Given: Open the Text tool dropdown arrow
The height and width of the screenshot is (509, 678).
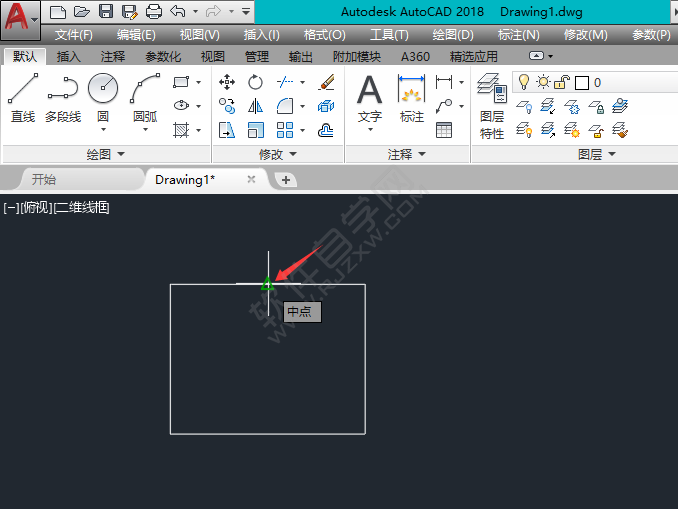Looking at the screenshot, I should [x=370, y=129].
